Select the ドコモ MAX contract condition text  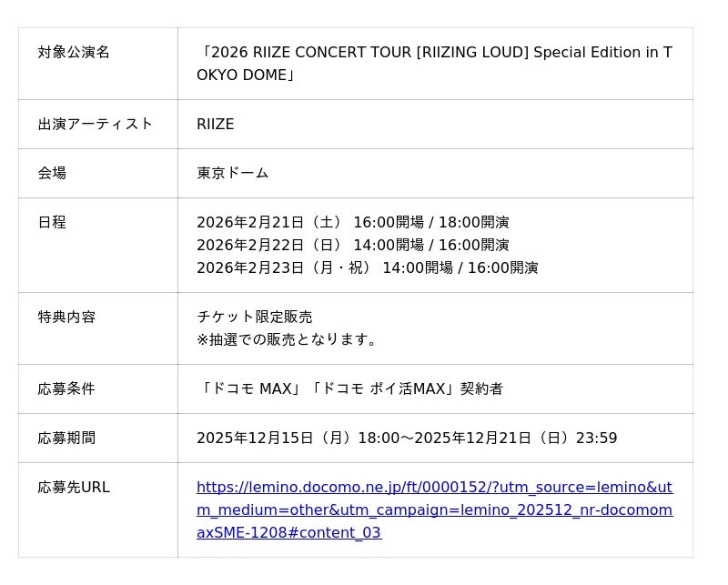click(x=349, y=388)
